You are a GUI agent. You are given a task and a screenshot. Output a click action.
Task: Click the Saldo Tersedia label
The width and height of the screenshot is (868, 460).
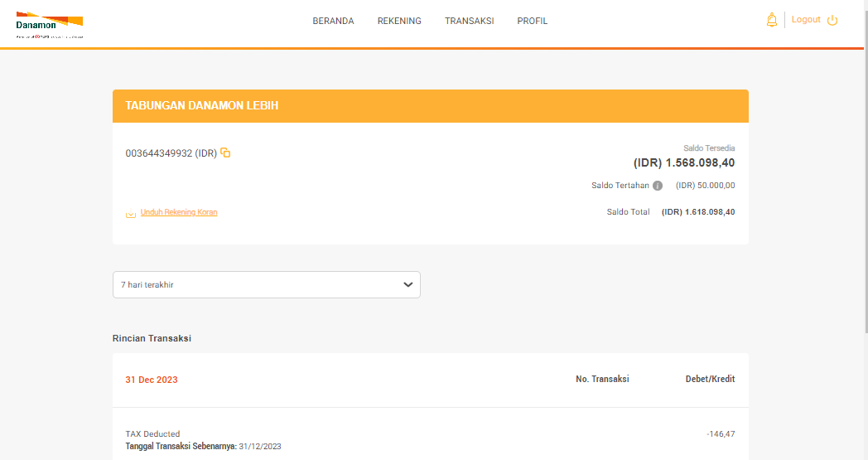click(x=709, y=148)
